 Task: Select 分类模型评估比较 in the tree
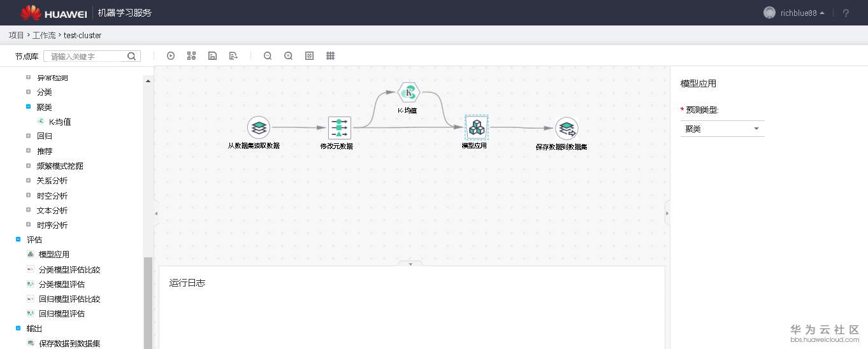click(x=69, y=269)
